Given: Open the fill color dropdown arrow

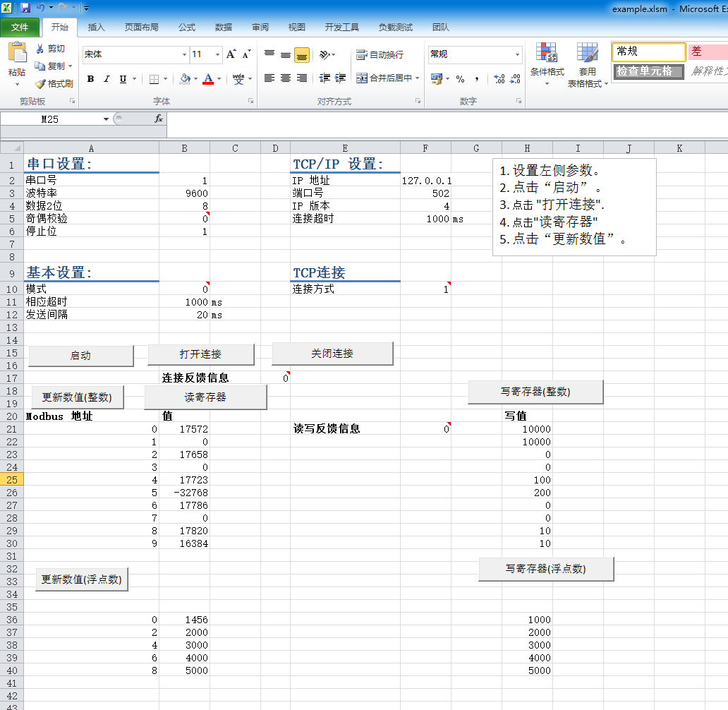Looking at the screenshot, I should [195, 79].
